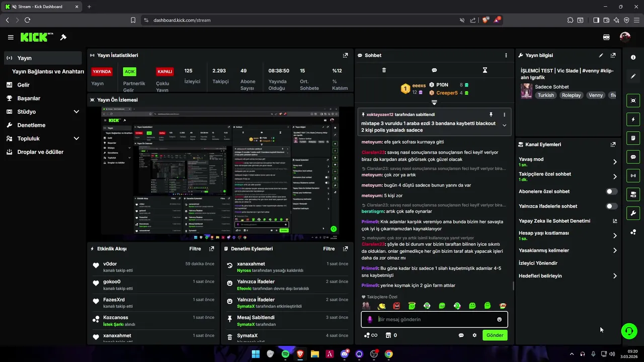Click the Roleplay tag chip
This screenshot has width=644, height=362.
point(571,95)
